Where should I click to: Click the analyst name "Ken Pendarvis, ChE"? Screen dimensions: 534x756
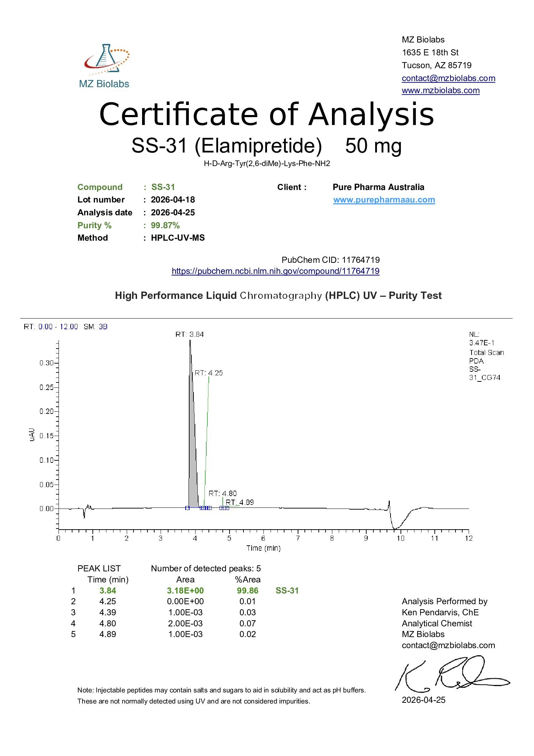(x=440, y=612)
